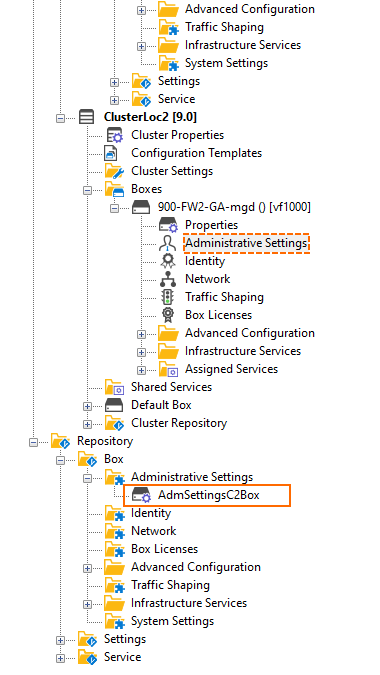Click the Cluster Properties gear icon
Screen dimensions: 380x675
coord(114,135)
